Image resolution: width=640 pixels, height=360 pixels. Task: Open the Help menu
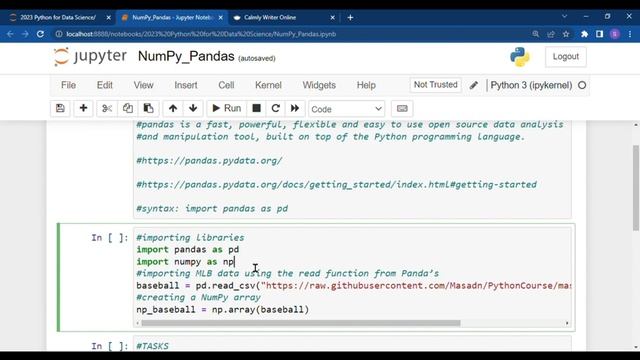coord(366,85)
